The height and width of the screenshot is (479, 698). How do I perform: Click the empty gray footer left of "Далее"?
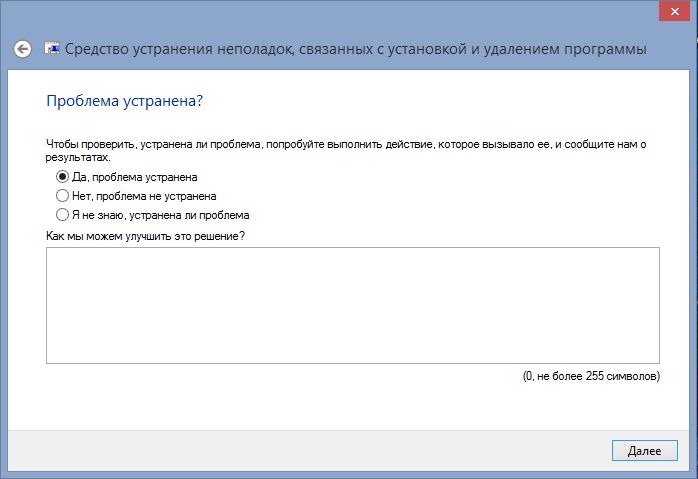[300, 451]
